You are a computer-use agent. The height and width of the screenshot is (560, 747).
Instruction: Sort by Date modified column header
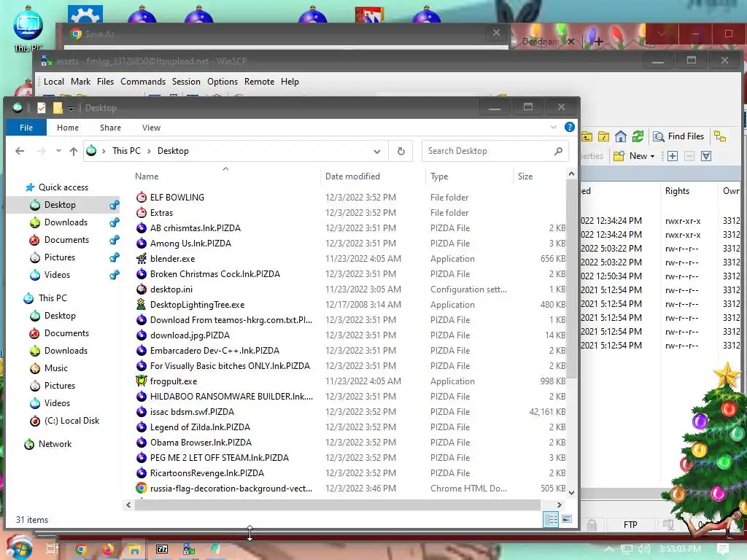click(352, 176)
